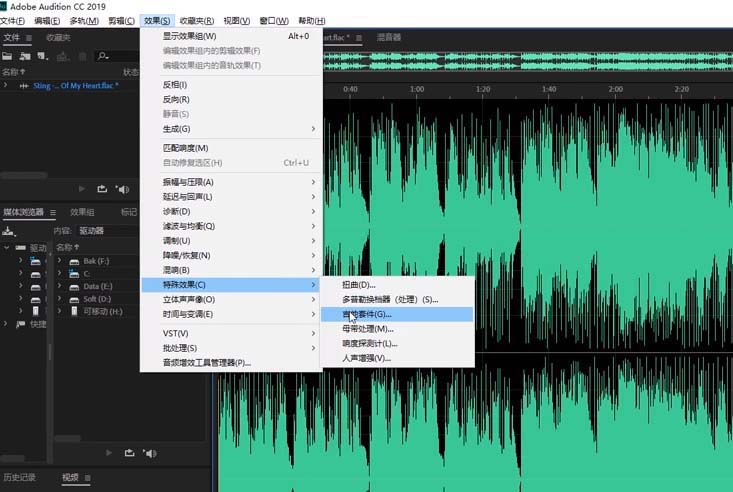733x492 pixels.
Task: Click the search field in Files panel
Action: click(115, 56)
